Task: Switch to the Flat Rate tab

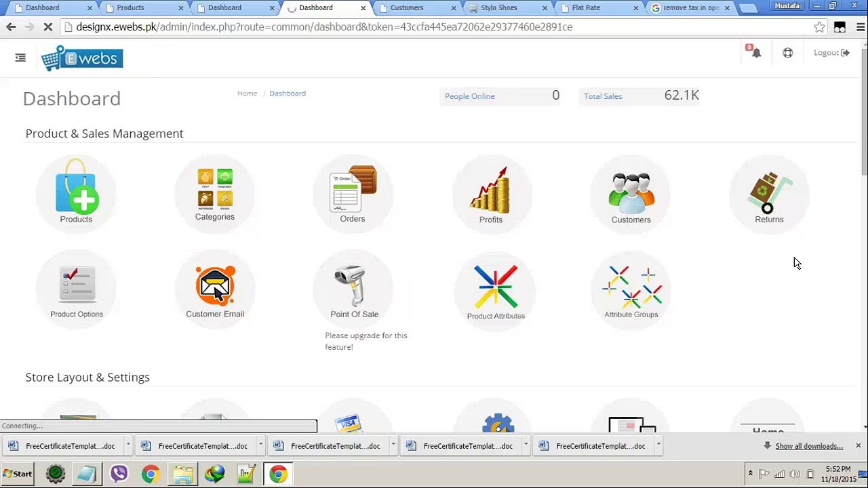Action: [599, 7]
